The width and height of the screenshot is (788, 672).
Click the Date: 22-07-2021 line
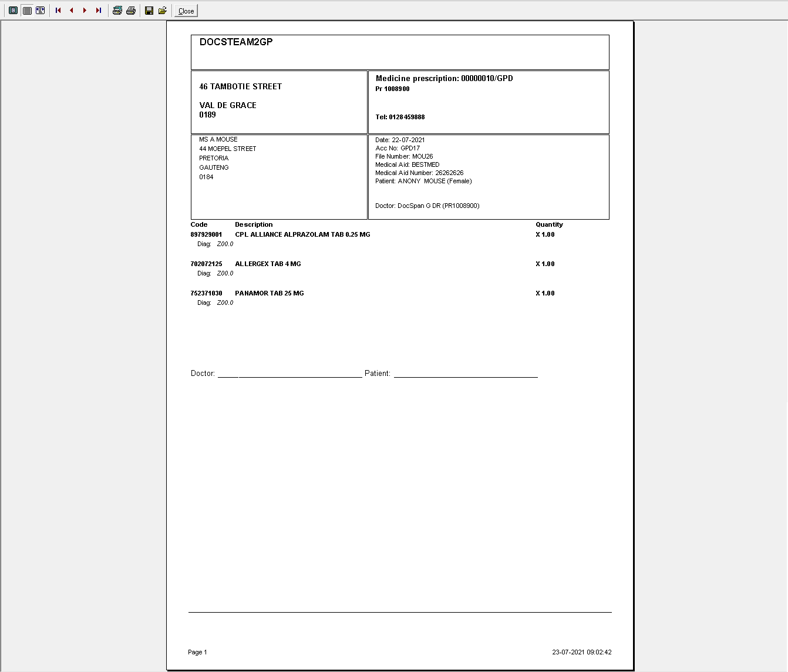(x=400, y=140)
